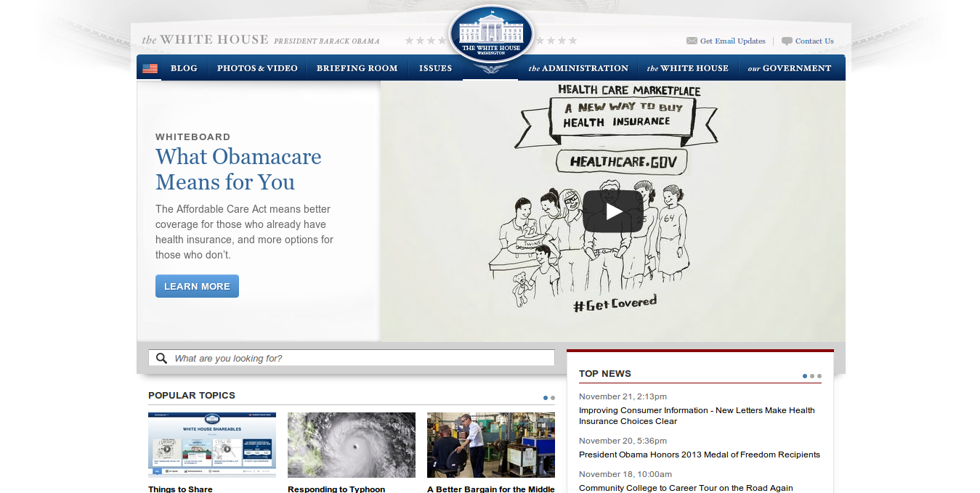Expand the Administration navigation menu
This screenshot has height=493, width=980.
(578, 68)
